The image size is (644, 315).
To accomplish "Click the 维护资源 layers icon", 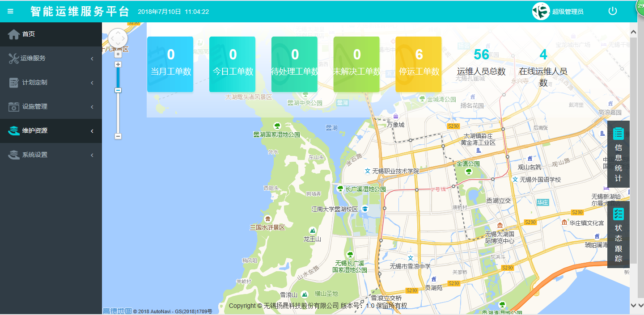I will coord(14,130).
